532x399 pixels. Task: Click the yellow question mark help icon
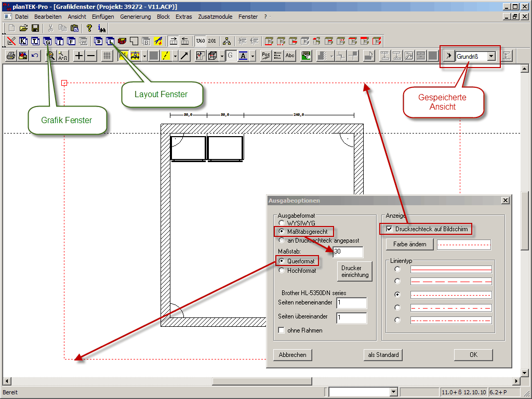point(89,28)
